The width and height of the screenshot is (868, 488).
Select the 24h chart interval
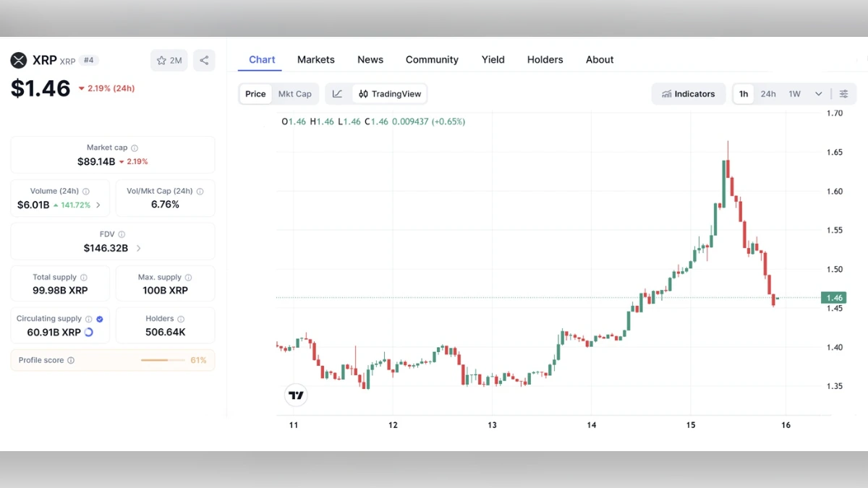(x=769, y=94)
